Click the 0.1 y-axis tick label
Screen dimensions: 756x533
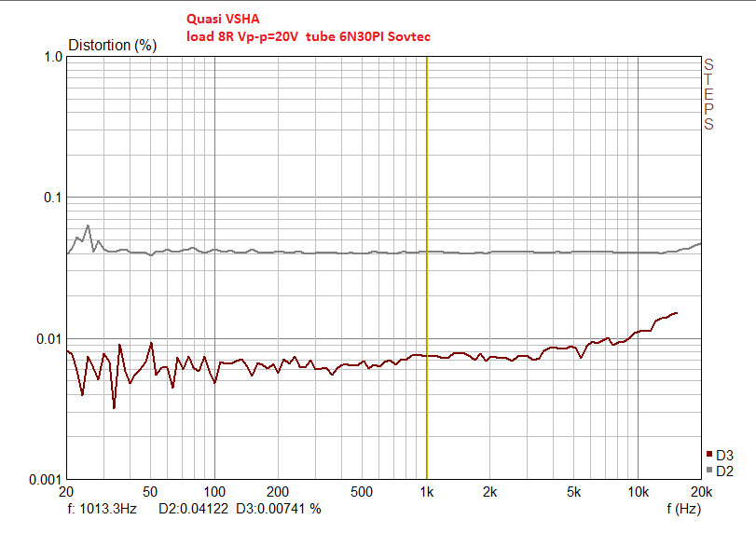click(53, 198)
